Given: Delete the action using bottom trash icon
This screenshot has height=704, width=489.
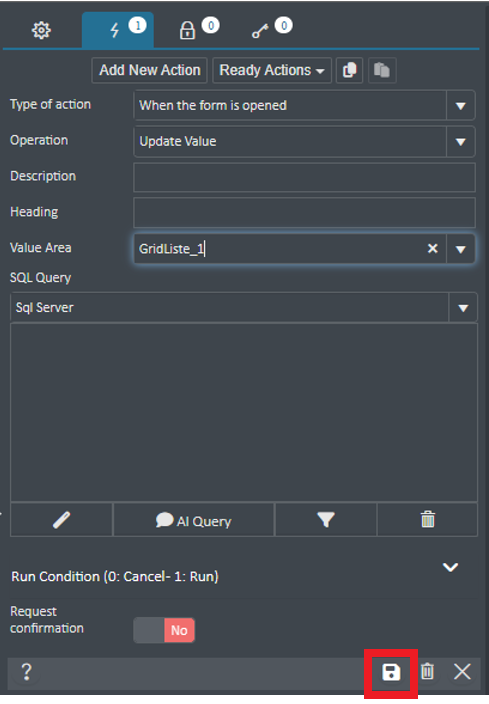Looking at the screenshot, I should [x=427, y=672].
